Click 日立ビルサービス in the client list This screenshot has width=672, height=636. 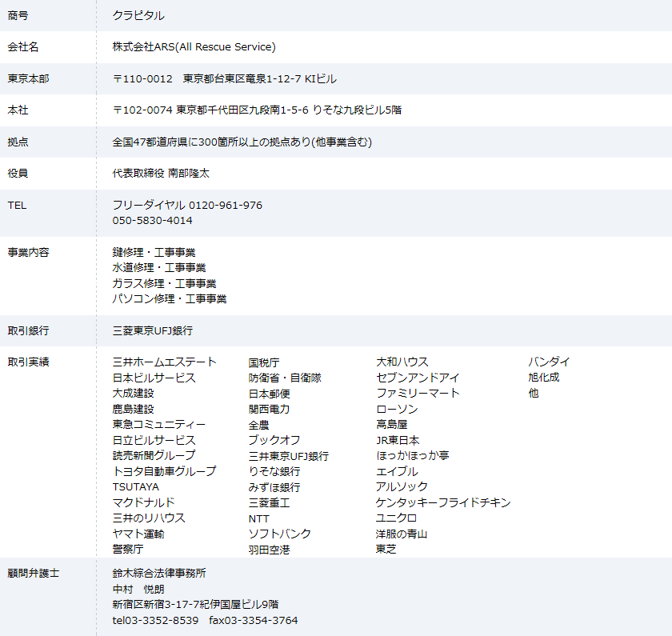tap(154, 440)
